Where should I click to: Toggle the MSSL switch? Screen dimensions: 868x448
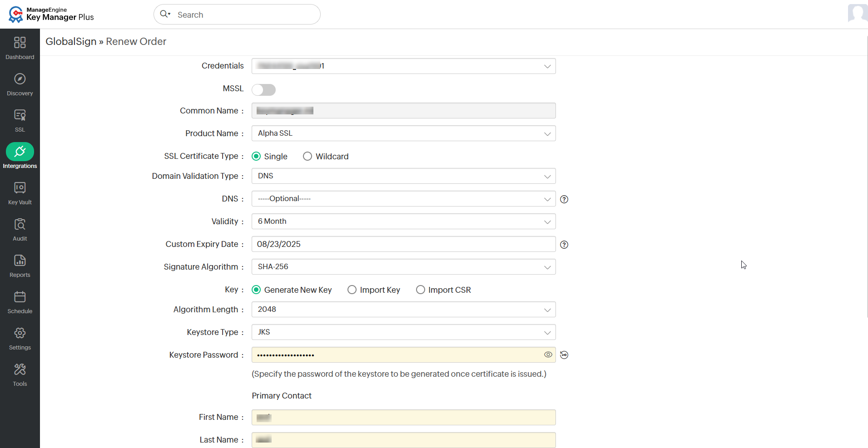point(263,89)
